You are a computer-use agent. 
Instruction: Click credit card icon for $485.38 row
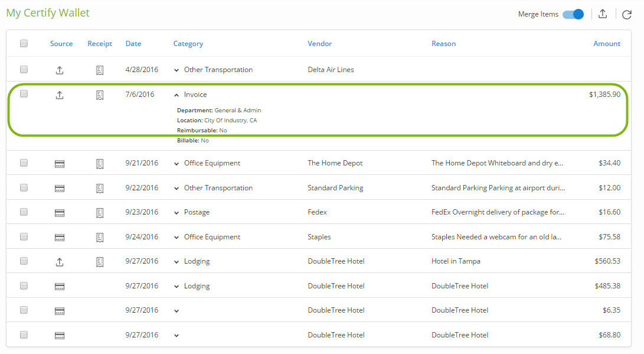[60, 287]
